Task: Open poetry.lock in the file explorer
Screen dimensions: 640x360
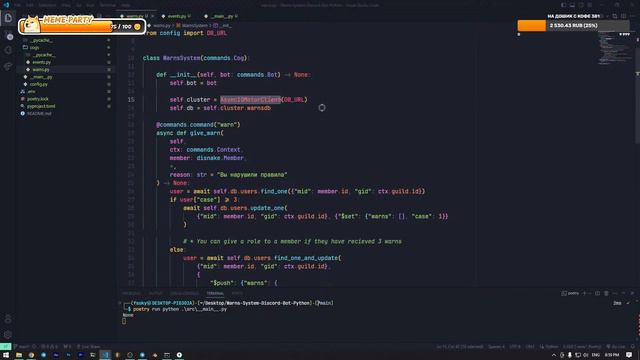Action: tap(38, 99)
